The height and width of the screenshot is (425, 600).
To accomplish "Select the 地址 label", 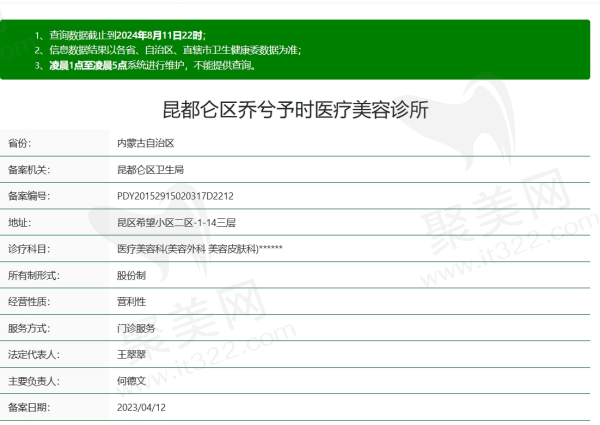I will coord(20,222).
